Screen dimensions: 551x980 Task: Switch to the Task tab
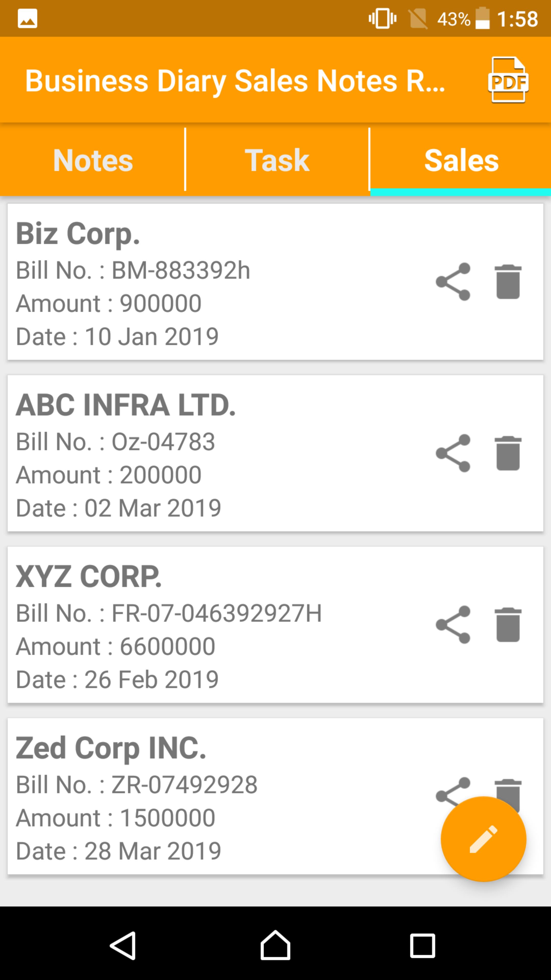277,160
